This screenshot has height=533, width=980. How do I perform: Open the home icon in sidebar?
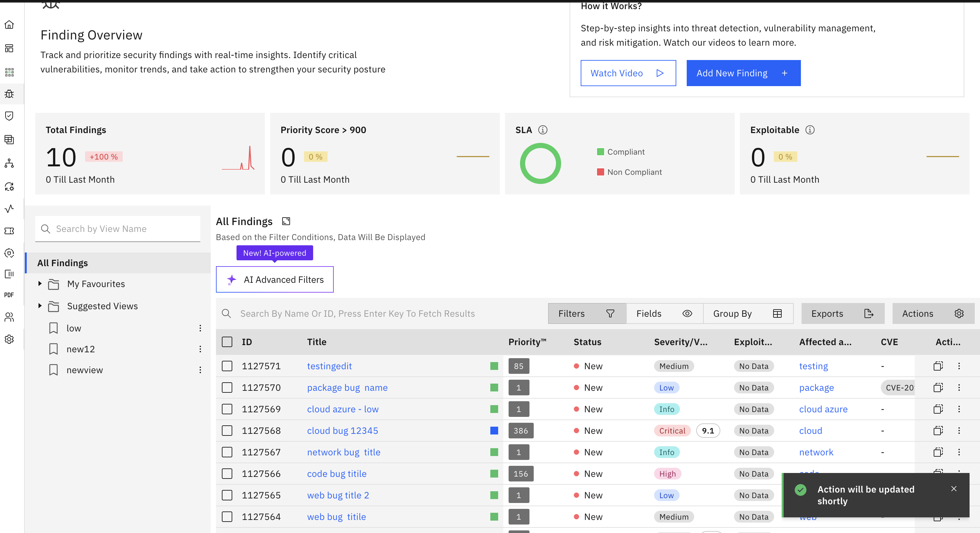(9, 25)
